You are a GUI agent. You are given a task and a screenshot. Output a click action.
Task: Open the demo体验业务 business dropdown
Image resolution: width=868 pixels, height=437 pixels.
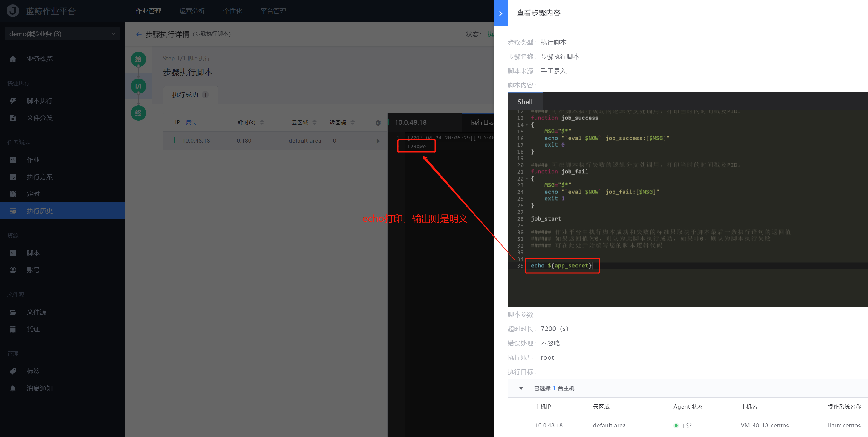(62, 34)
